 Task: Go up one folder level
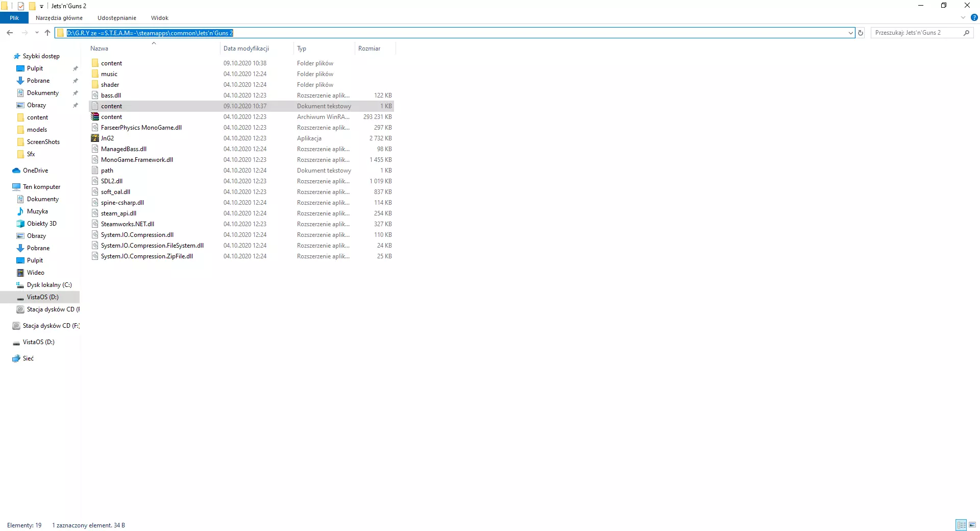pos(47,33)
